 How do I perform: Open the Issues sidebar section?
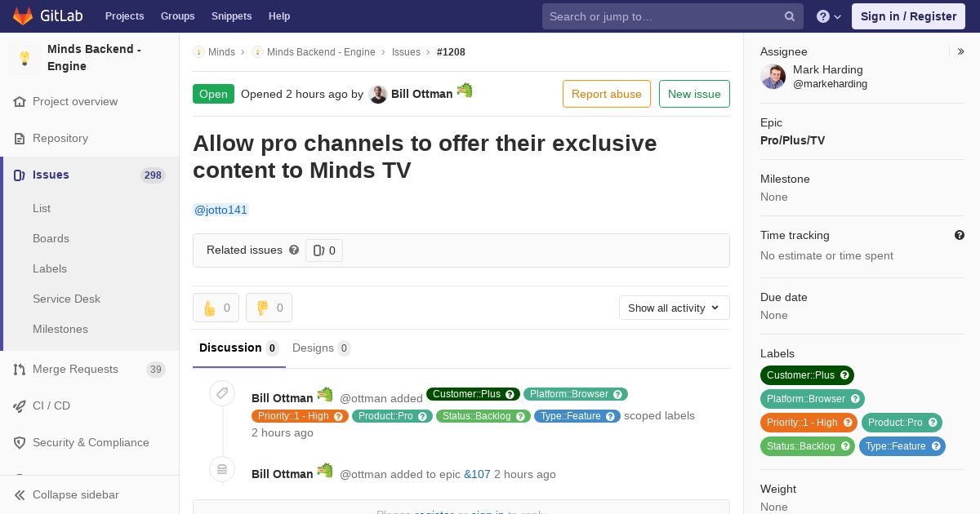[51, 175]
